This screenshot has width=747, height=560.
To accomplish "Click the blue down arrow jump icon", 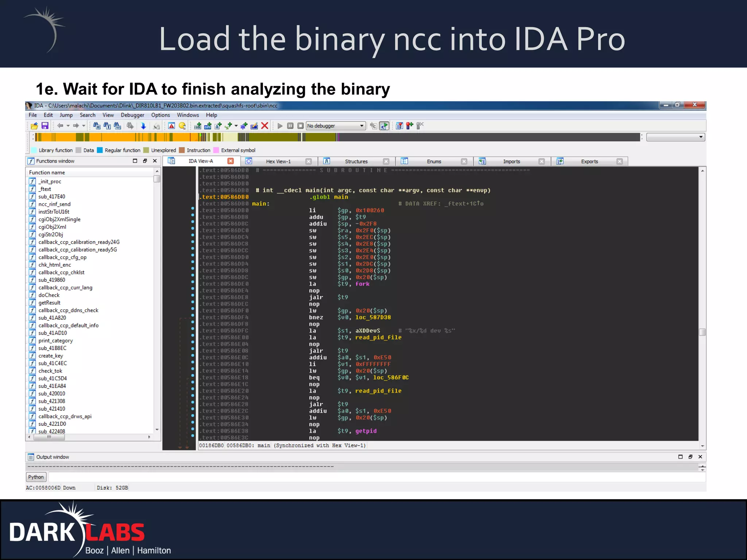I will 143,126.
